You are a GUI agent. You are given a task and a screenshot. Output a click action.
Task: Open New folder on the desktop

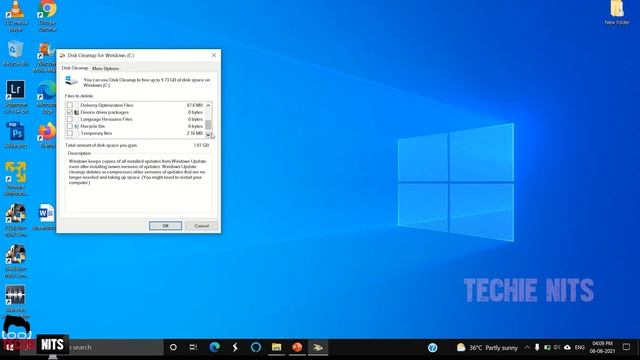click(x=617, y=12)
